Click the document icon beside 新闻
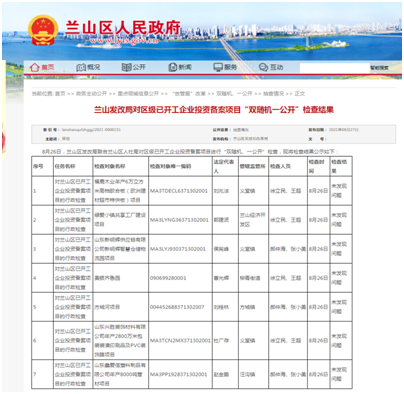404x394 pixels. (173, 67)
